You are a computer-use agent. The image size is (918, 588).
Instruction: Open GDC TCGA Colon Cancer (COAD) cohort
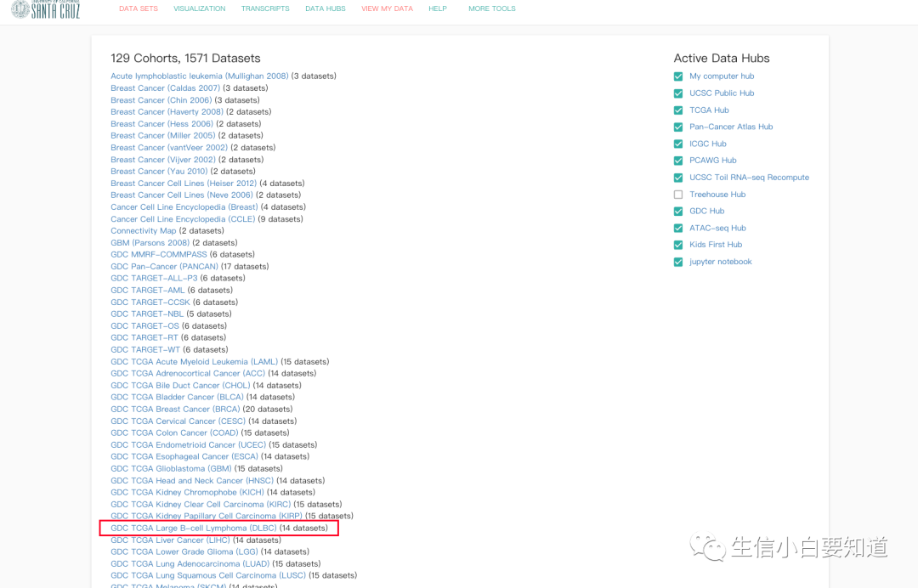click(174, 433)
